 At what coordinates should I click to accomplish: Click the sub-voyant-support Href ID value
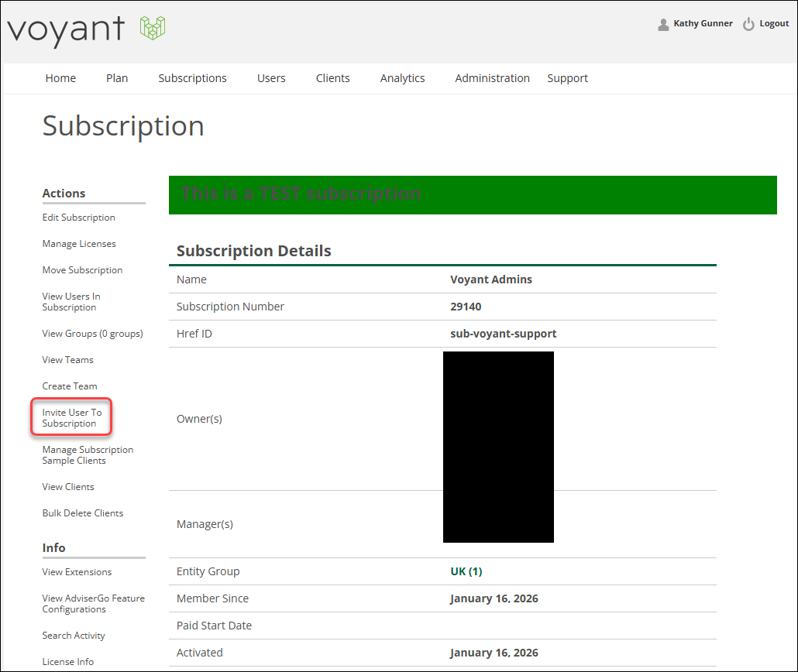point(504,334)
